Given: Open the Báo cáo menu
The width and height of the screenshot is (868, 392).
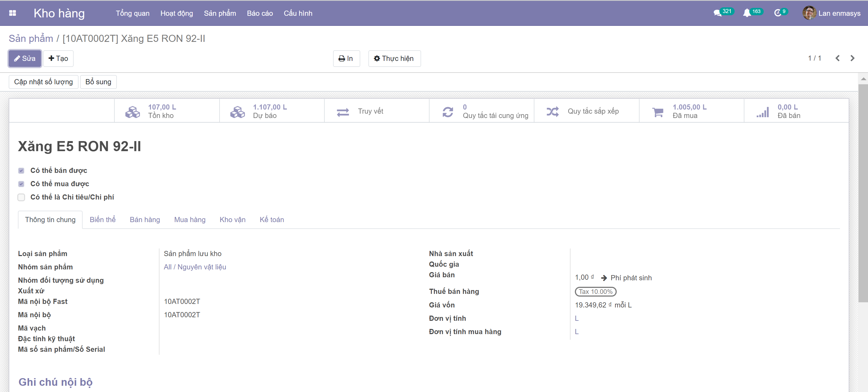Looking at the screenshot, I should 259,13.
